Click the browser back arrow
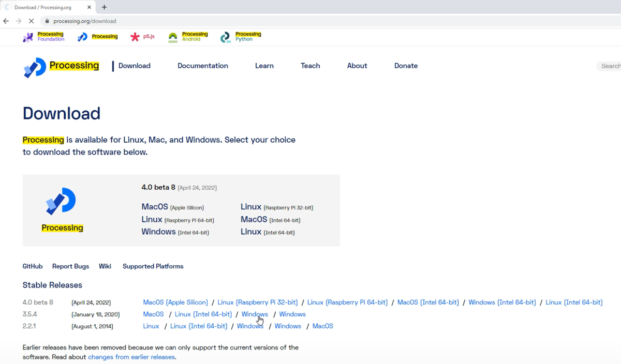Viewport: 621px width, 364px height. (x=6, y=21)
